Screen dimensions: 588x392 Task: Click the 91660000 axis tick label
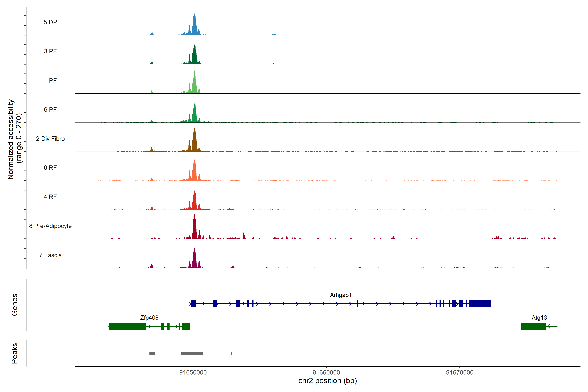pyautogui.click(x=326, y=373)
